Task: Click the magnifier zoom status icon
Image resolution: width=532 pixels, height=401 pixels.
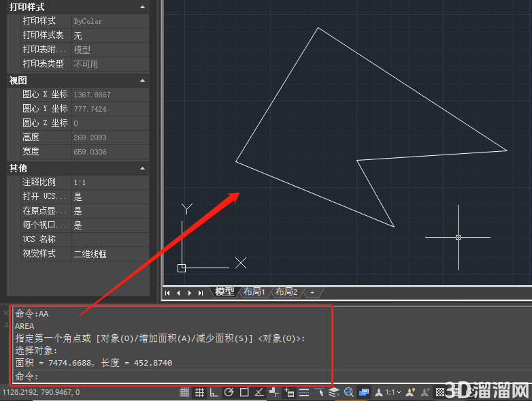Action: pyautogui.click(x=349, y=393)
